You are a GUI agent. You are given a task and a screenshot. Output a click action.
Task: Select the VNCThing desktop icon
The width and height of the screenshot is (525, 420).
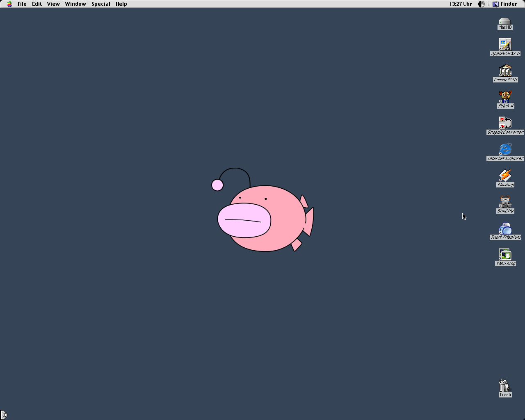click(505, 255)
